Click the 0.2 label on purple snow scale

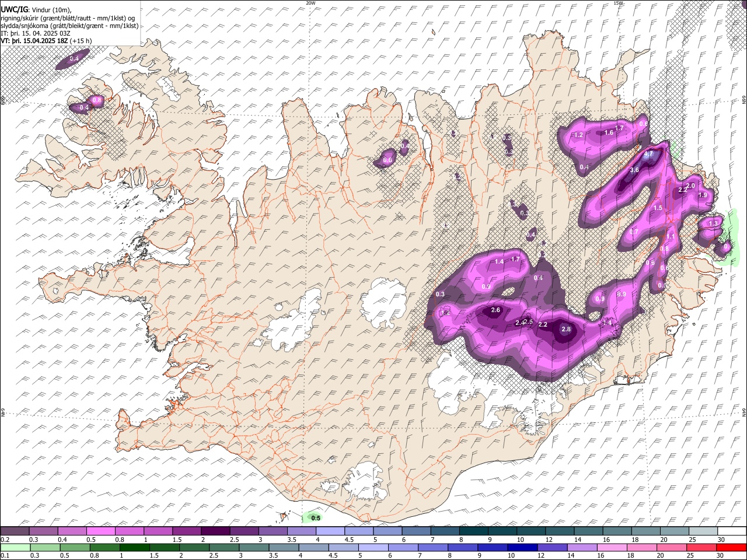(4, 540)
